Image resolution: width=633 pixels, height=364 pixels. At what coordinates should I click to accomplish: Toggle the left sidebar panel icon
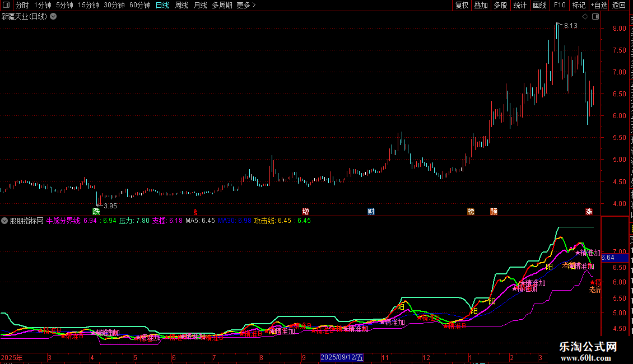click(6, 5)
